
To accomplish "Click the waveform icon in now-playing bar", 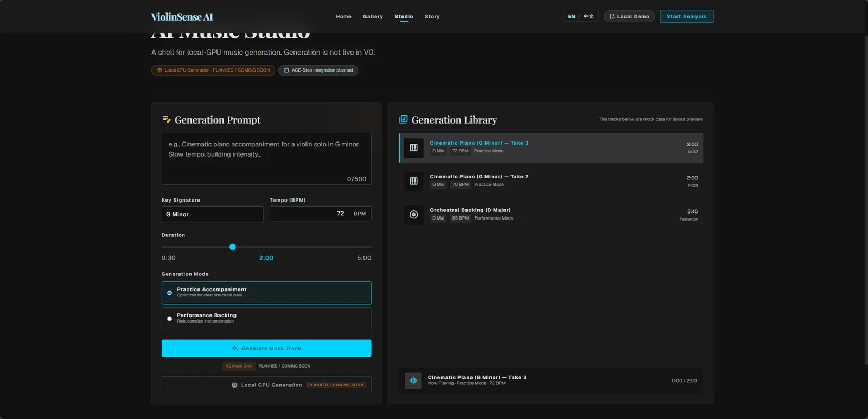I will click(413, 381).
